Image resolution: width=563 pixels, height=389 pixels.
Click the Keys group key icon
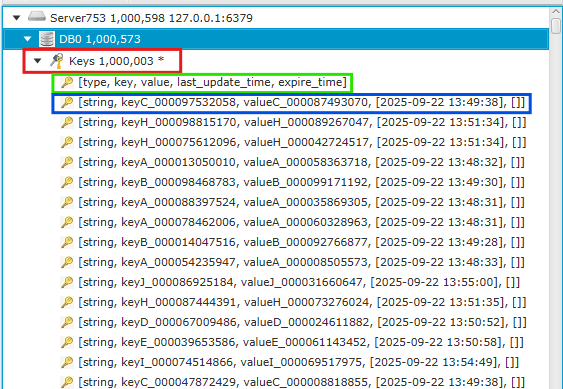click(56, 61)
